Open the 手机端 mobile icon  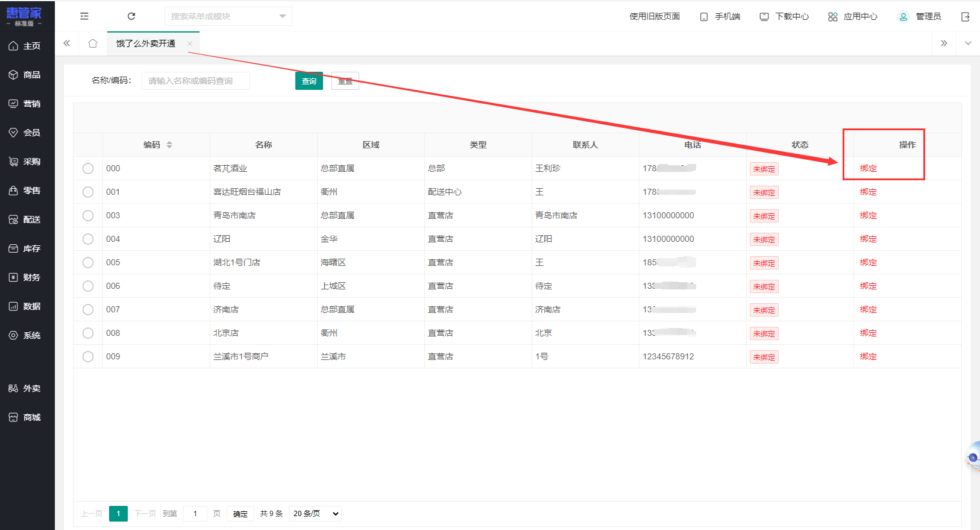704,17
